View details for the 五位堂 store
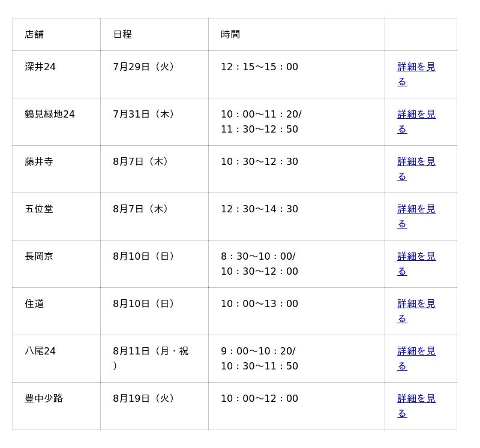 pos(416,209)
